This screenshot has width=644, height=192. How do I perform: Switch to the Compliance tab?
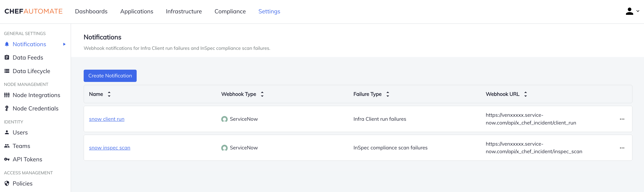click(x=230, y=11)
